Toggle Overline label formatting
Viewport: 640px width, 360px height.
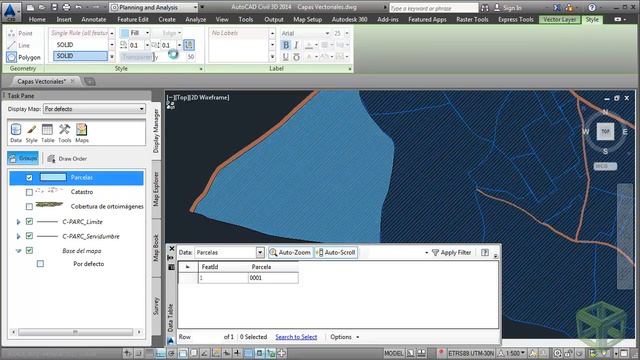point(296,57)
